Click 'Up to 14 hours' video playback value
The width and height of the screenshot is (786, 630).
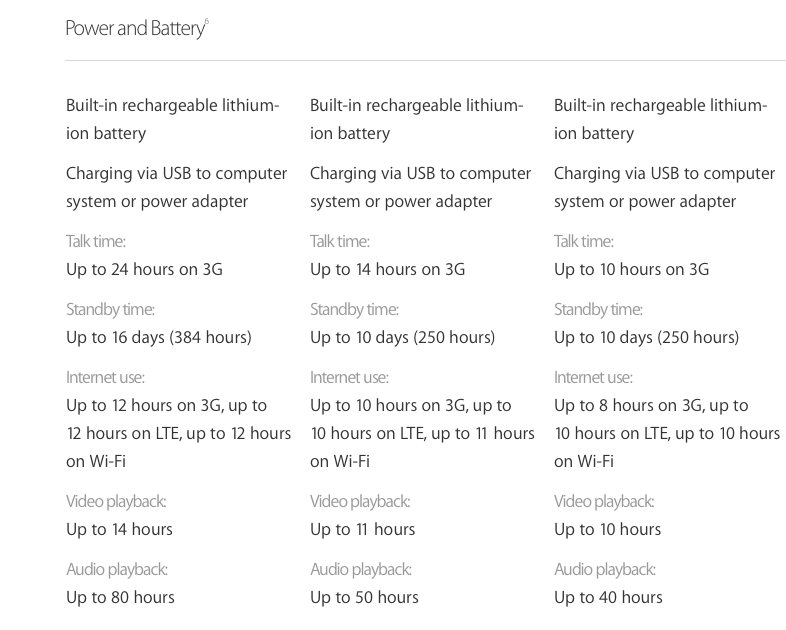pos(119,529)
